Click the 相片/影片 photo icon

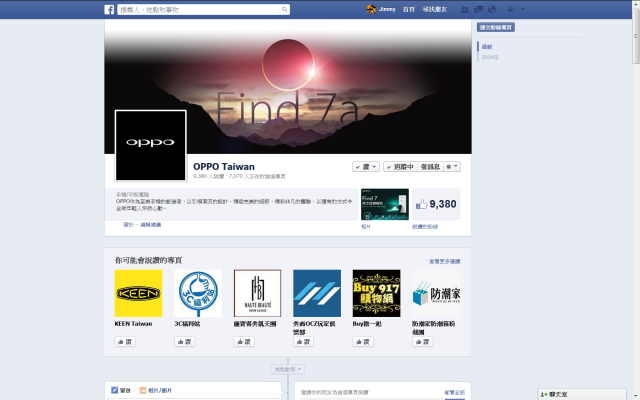[x=143, y=390]
